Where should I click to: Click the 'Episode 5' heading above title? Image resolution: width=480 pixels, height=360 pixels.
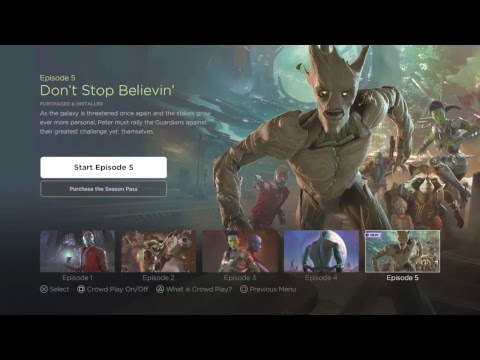coord(57,78)
